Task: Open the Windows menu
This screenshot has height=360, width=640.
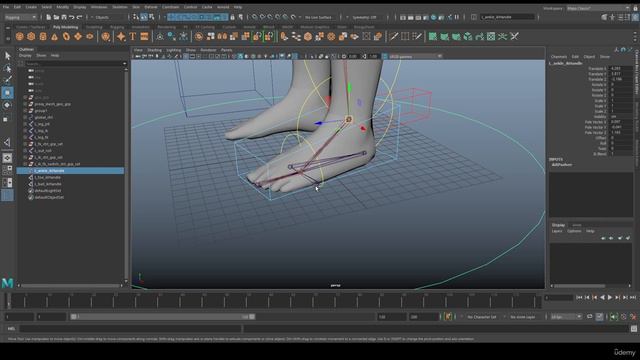Action: [99, 7]
